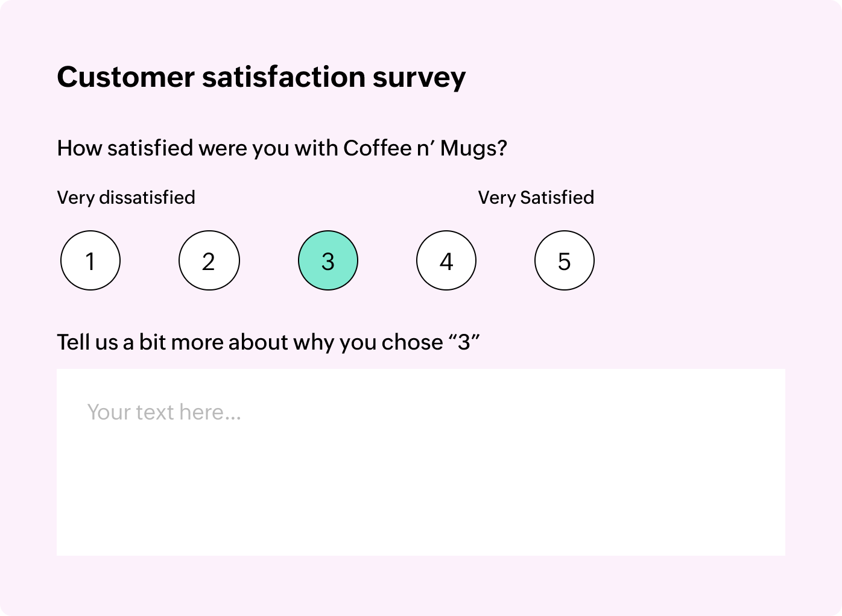The image size is (842, 616).
Task: Pick rating 4 for Coffee n' Mugs
Action: pyautogui.click(x=446, y=260)
